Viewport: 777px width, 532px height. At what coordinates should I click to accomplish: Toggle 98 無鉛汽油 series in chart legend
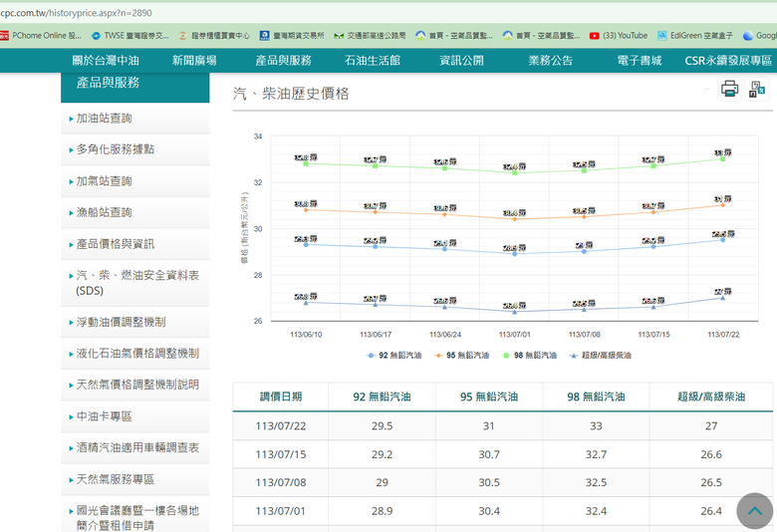click(x=529, y=356)
